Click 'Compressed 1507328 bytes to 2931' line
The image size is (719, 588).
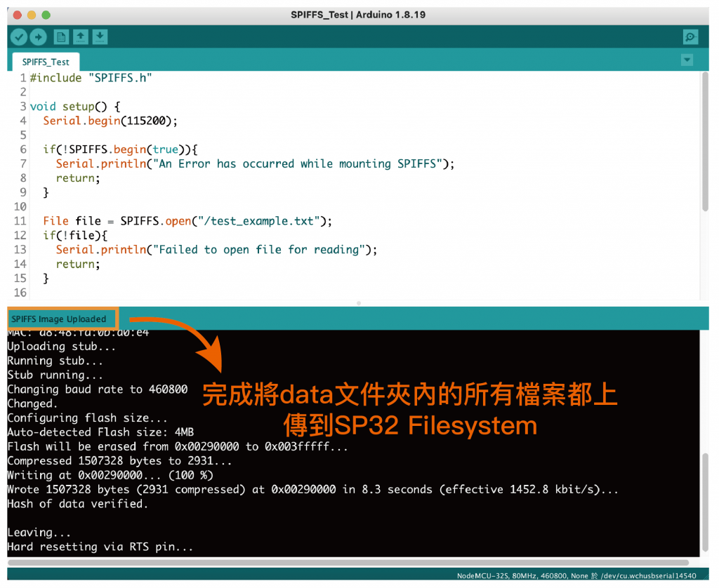click(119, 461)
